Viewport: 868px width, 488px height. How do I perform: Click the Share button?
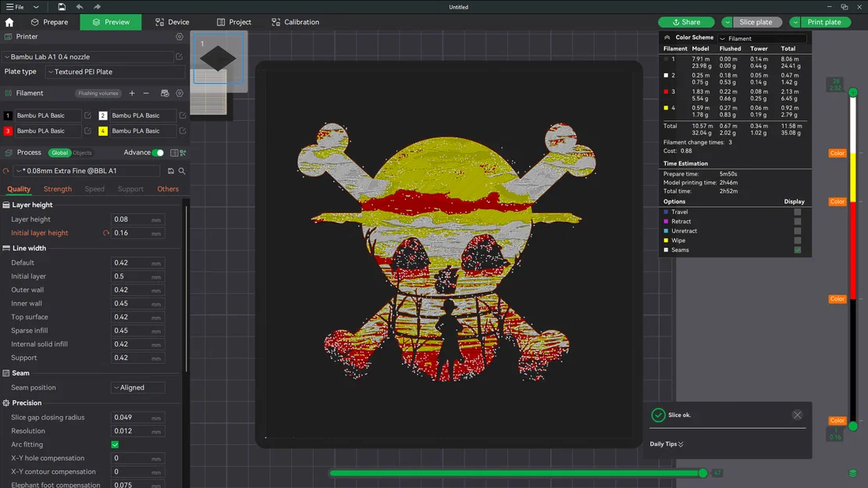point(688,22)
